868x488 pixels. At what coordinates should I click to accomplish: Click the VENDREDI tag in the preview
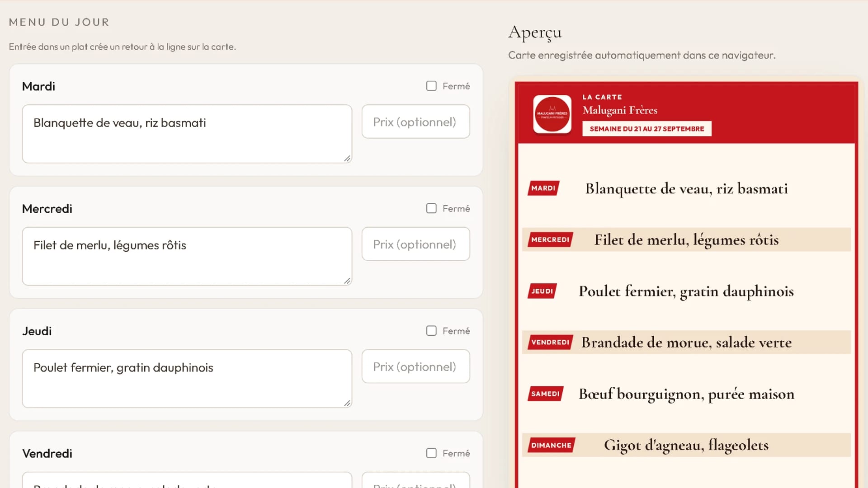(x=550, y=342)
